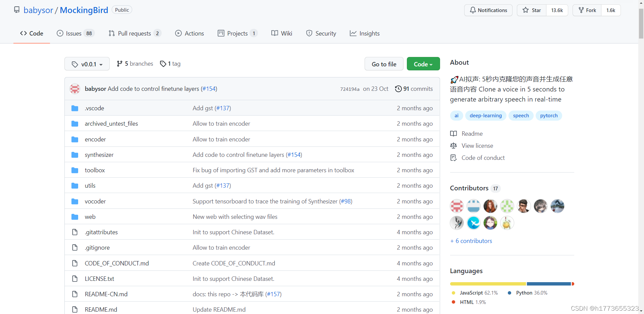Click the .gitignore file icon
The width and height of the screenshot is (644, 314).
pos(75,248)
